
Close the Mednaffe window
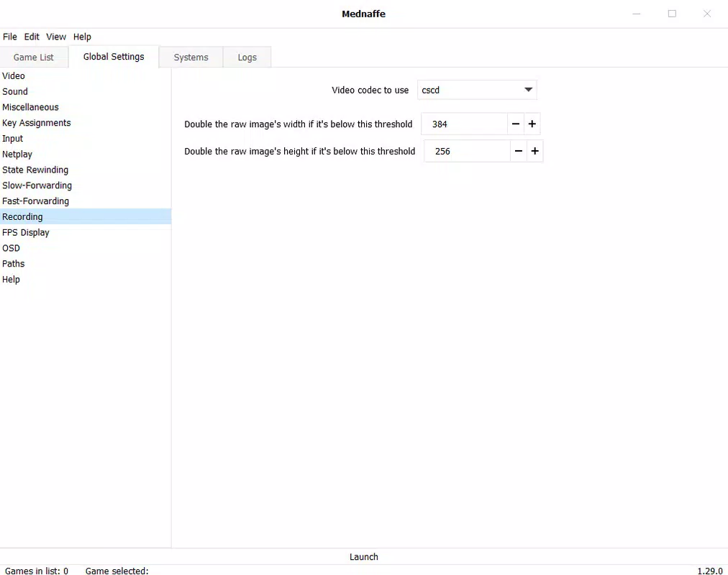tap(707, 14)
